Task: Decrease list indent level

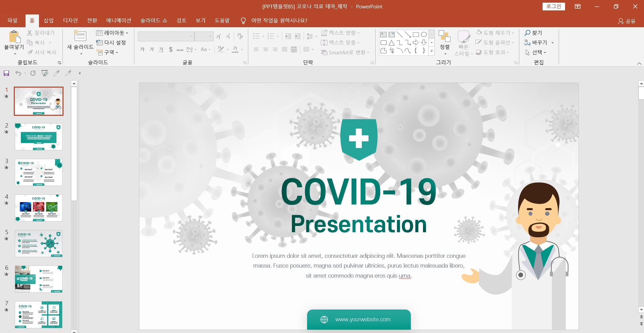Action: [288, 36]
